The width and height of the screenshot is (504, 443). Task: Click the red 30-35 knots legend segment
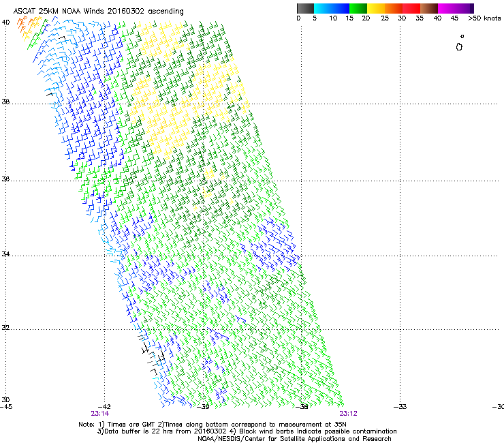[411, 8]
